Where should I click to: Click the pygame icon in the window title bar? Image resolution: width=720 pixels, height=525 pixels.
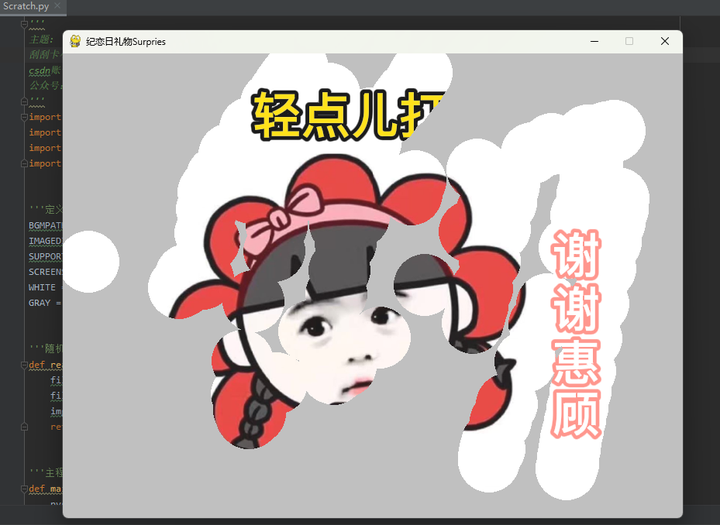[x=75, y=41]
